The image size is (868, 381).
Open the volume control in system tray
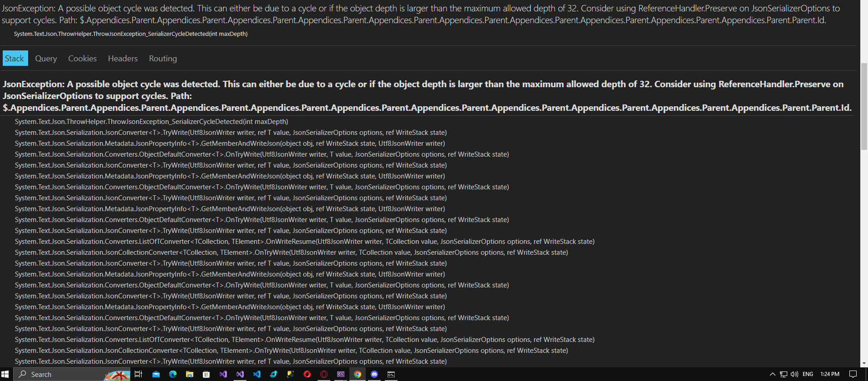click(x=794, y=374)
